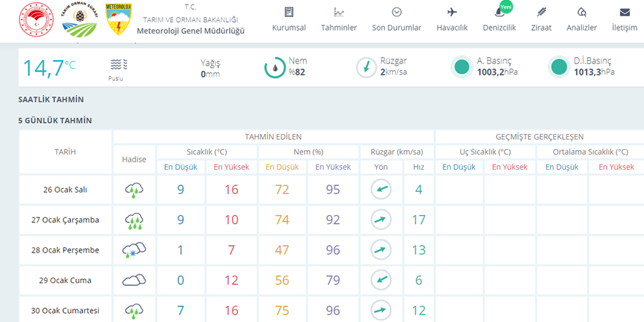Click lowest humidity 47 for 28 Ocak

282,250
